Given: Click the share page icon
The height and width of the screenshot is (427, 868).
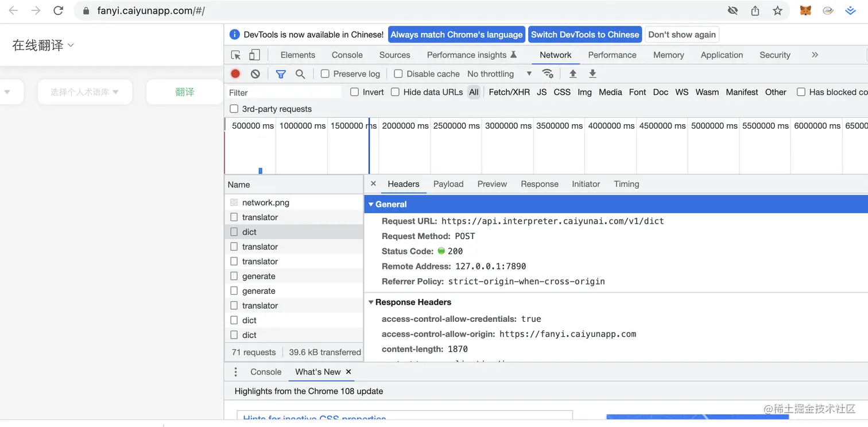Looking at the screenshot, I should (x=755, y=10).
